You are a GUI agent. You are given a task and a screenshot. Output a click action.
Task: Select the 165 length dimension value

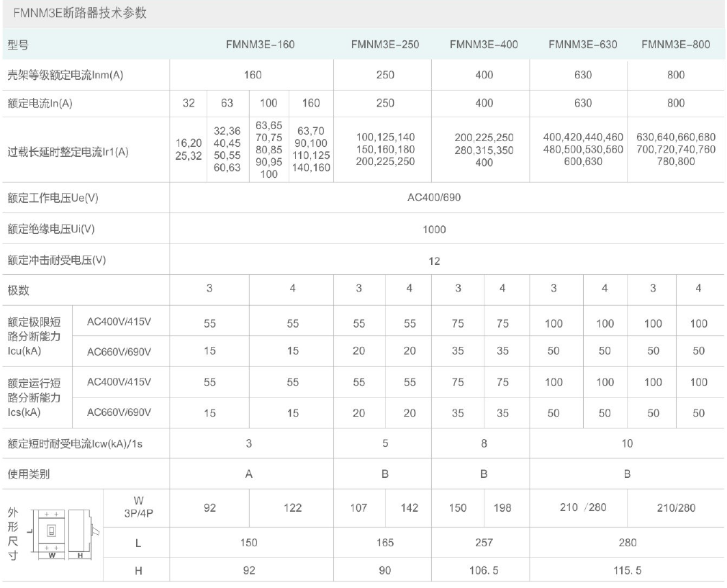tap(384, 543)
